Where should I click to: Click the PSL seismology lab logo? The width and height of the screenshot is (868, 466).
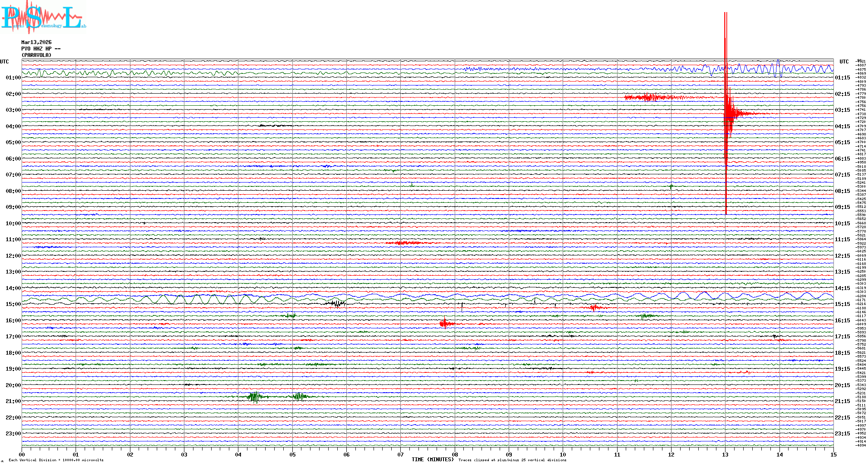(x=43, y=17)
